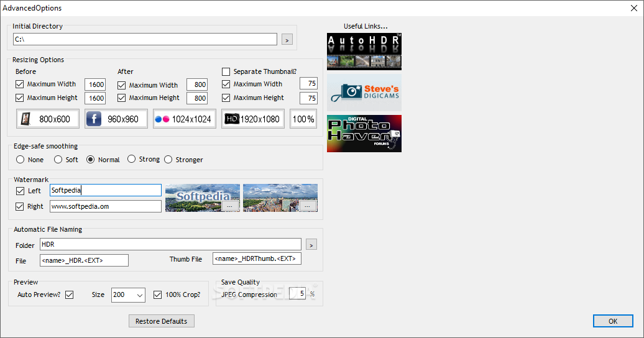Viewport: 644px width, 338px height.
Task: Click the Thumb File naming pattern field
Action: [257, 258]
